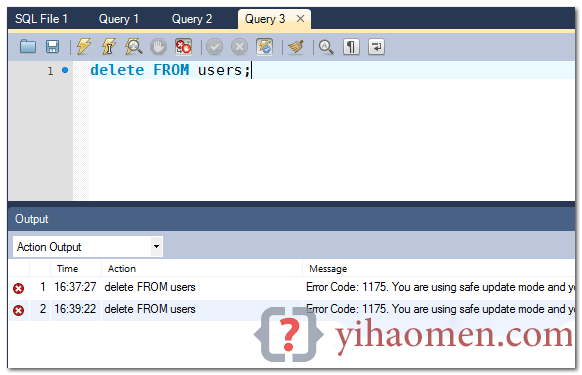Viewport: 582px width, 375px height.
Task: Close the Query 3 tab
Action: pos(300,19)
